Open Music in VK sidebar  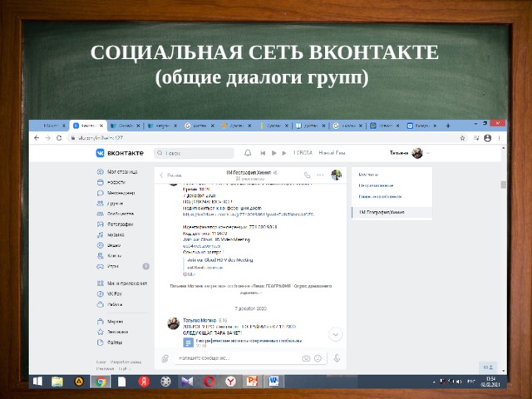pos(111,235)
